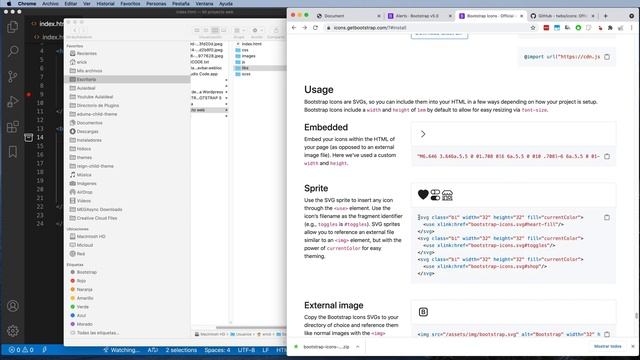
Task: Switch Finder to icon view
Action: (197, 31)
